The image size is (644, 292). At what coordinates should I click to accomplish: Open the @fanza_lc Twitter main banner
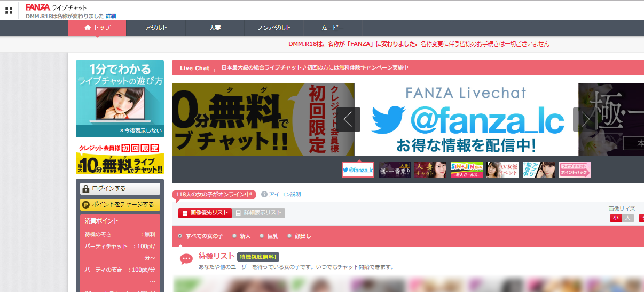[x=466, y=119]
